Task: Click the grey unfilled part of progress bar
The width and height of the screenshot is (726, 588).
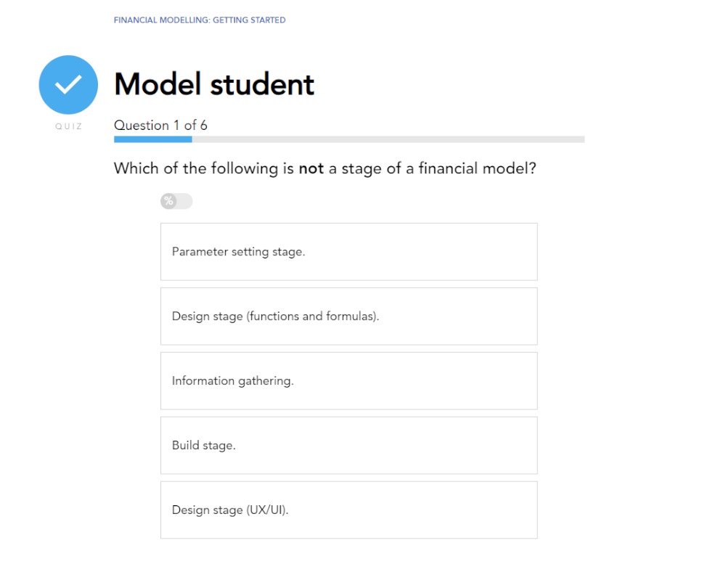Action: click(x=388, y=139)
